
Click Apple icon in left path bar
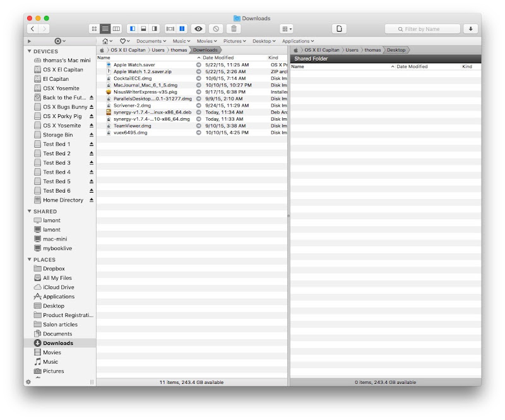(102, 50)
